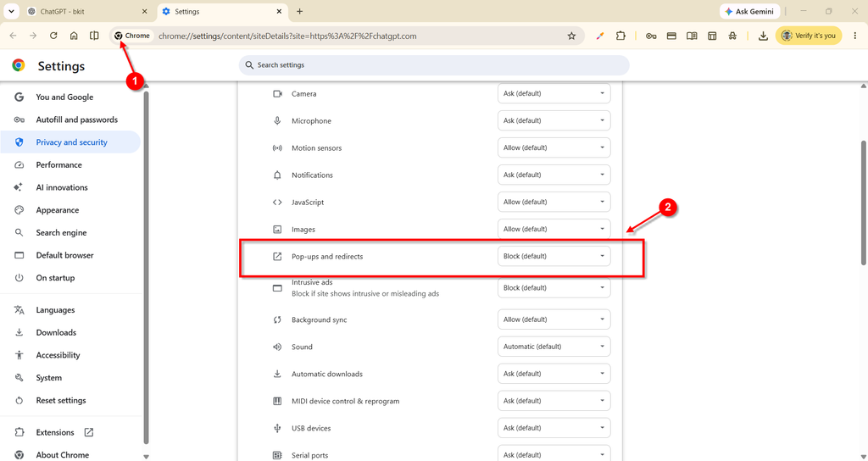868x461 pixels.
Task: Select On startup in sidebar
Action: coord(70,278)
